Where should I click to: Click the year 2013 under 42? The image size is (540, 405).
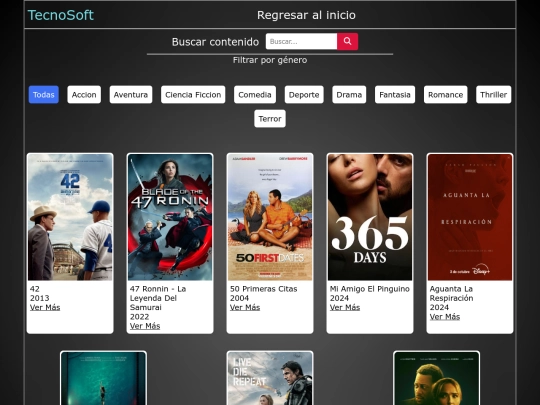40,298
